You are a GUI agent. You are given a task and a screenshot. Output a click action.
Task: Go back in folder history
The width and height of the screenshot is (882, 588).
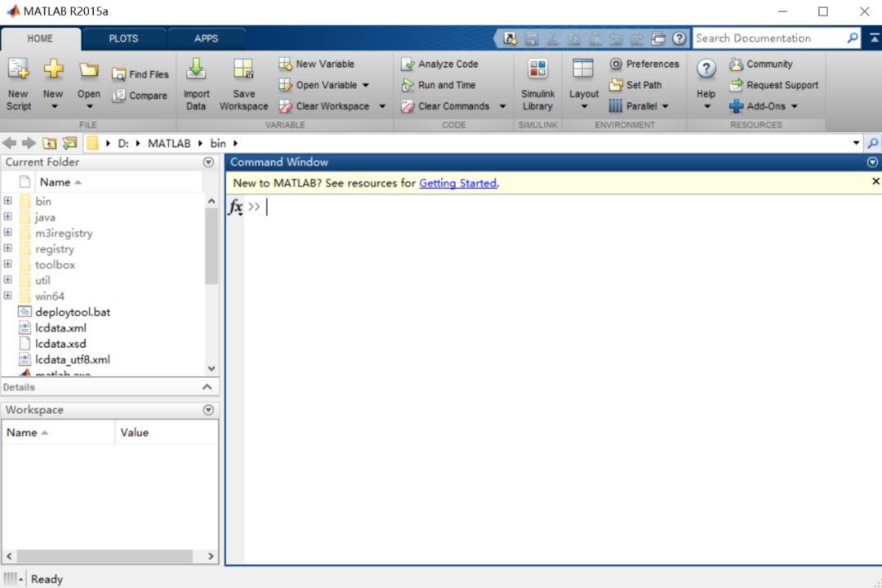(10, 144)
